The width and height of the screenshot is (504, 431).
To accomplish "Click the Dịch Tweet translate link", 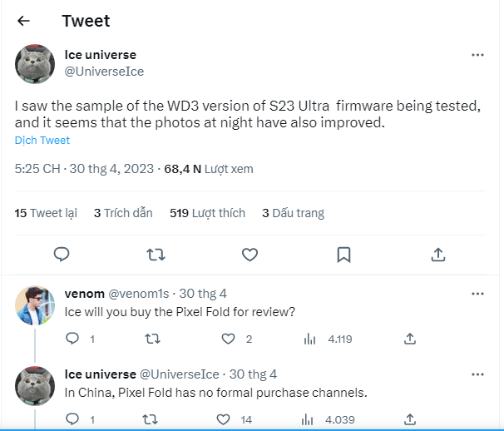I will pyautogui.click(x=42, y=141).
